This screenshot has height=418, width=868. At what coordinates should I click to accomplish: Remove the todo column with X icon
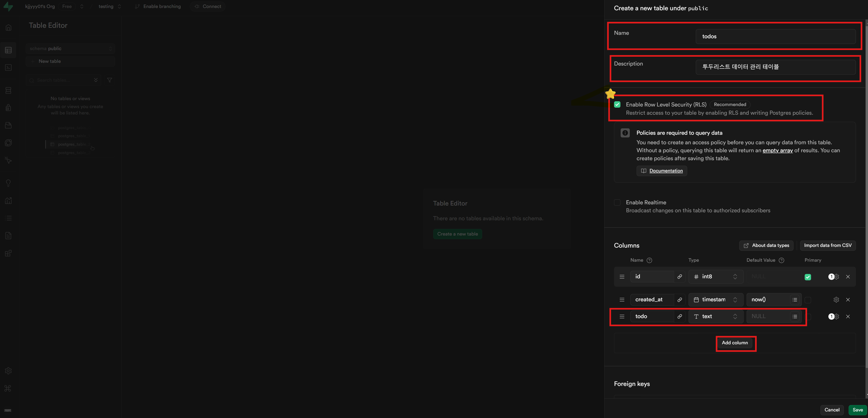coord(848,316)
